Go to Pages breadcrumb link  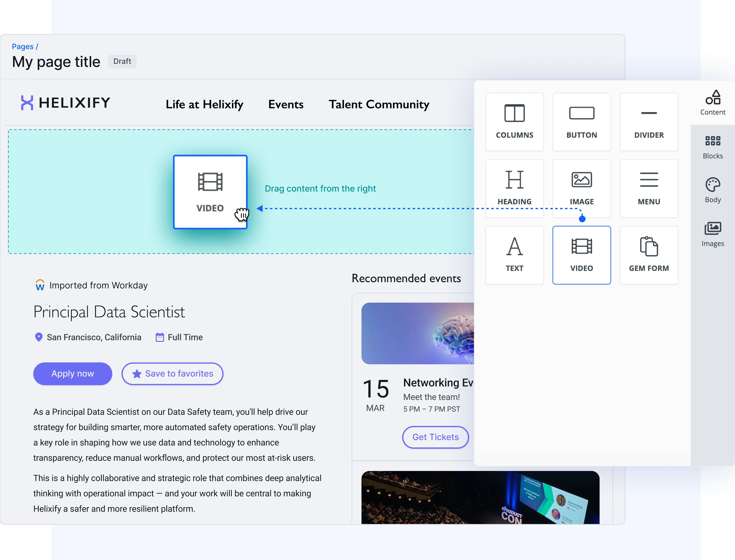tap(23, 47)
